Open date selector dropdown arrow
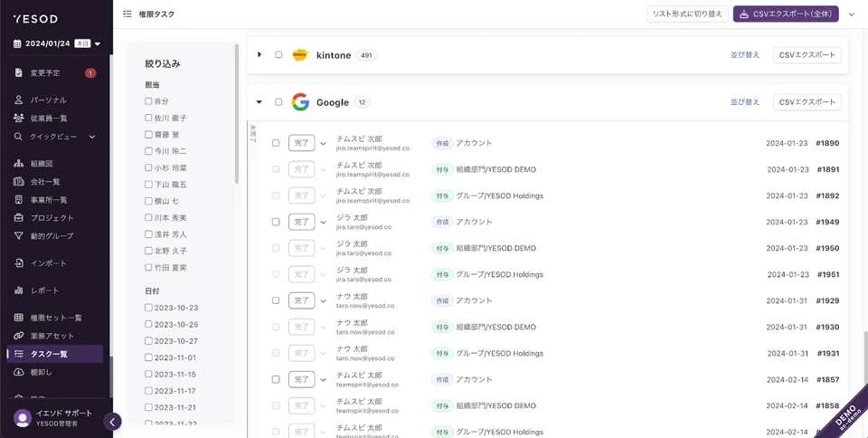Image resolution: width=868 pixels, height=438 pixels. coord(98,44)
